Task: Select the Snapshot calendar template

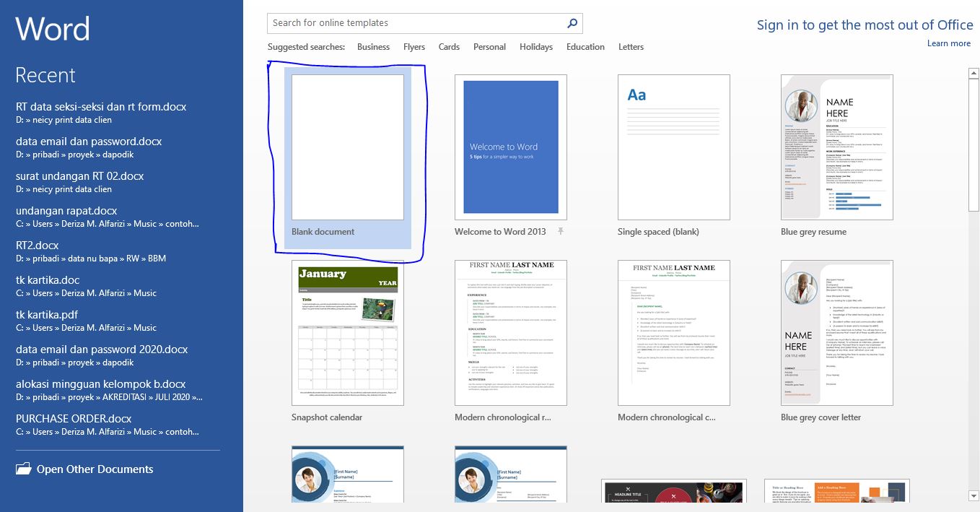Action: [x=348, y=333]
